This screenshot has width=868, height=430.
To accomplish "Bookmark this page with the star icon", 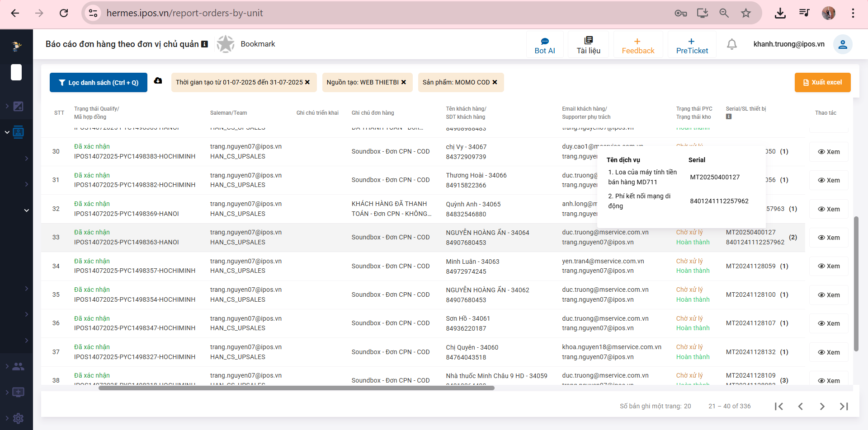I will click(x=746, y=13).
